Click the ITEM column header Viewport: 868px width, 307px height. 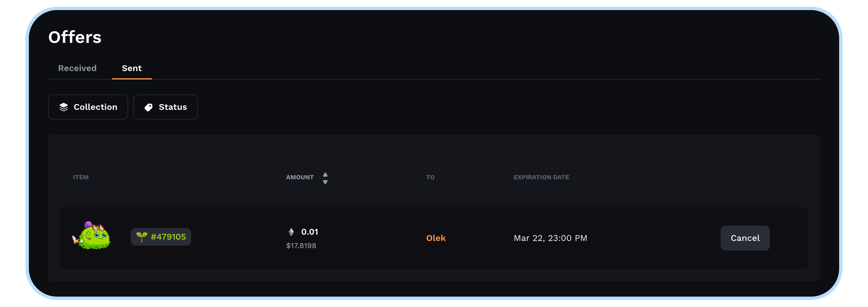(81, 177)
